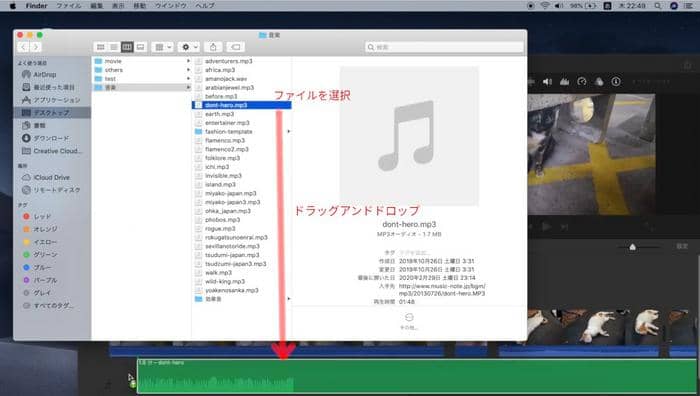
Task: Click the tags field in file info
Action: tap(415, 253)
